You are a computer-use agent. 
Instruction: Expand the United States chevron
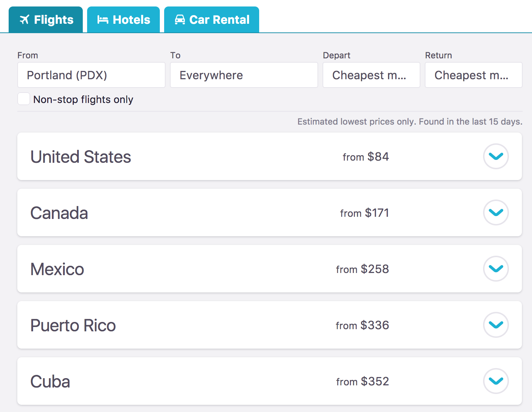pyautogui.click(x=496, y=156)
